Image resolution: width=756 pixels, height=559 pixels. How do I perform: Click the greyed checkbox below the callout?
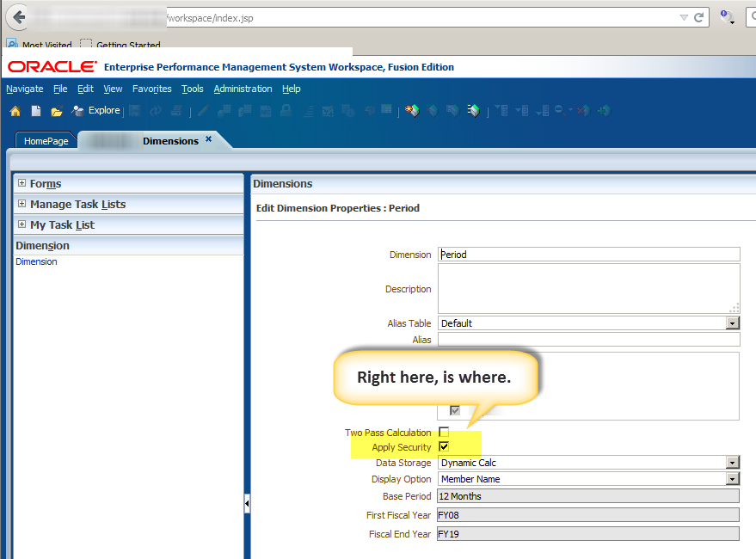[x=455, y=410]
